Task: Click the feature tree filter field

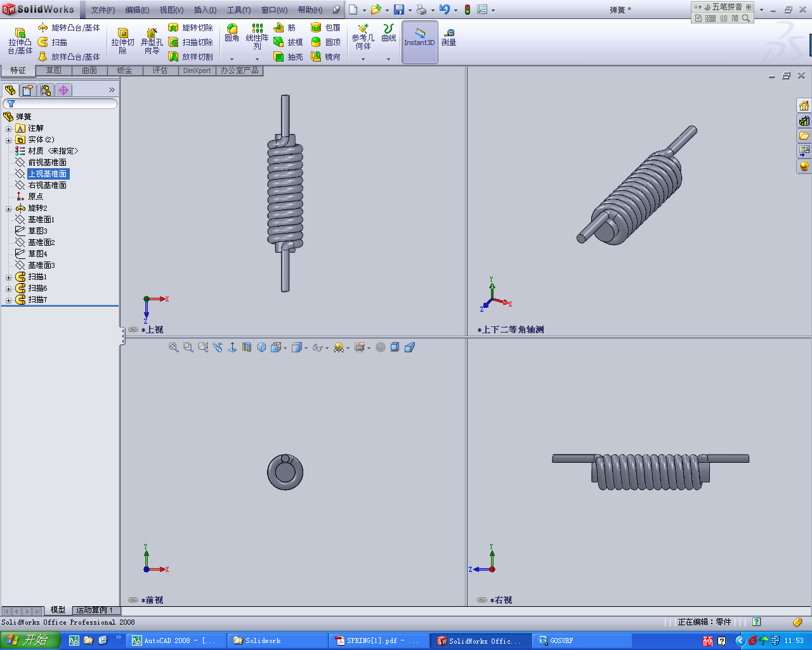Action: tap(60, 103)
